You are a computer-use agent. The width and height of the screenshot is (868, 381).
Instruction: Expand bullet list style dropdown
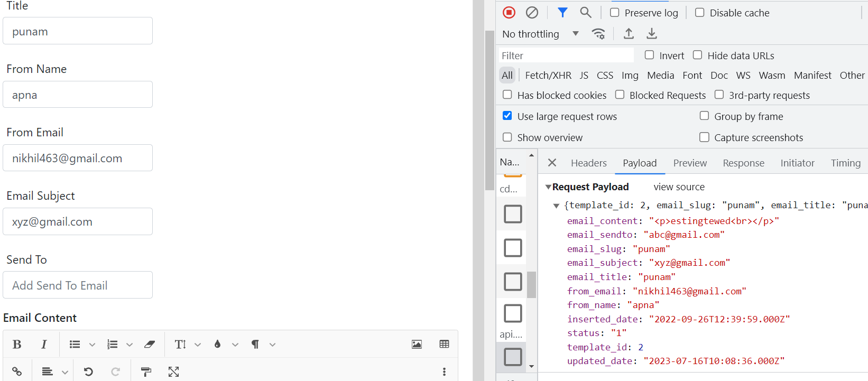pos(92,345)
